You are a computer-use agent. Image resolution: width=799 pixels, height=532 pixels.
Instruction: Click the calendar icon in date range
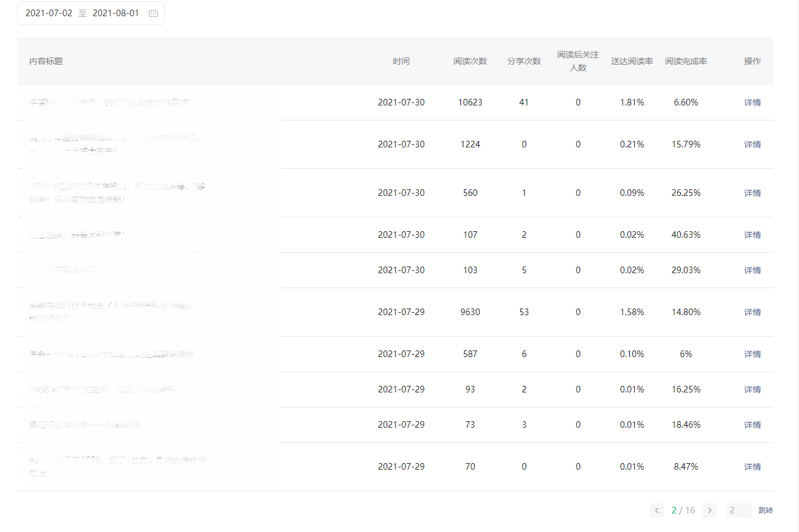[153, 13]
